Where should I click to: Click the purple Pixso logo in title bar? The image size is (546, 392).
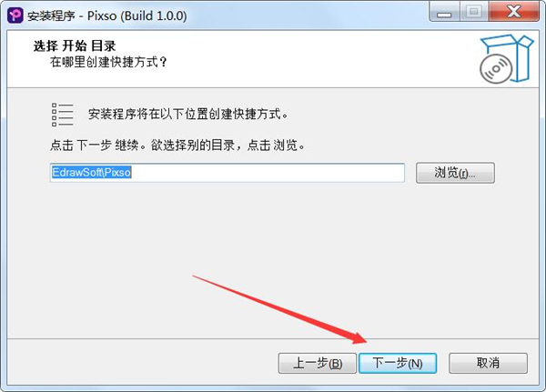(15, 15)
